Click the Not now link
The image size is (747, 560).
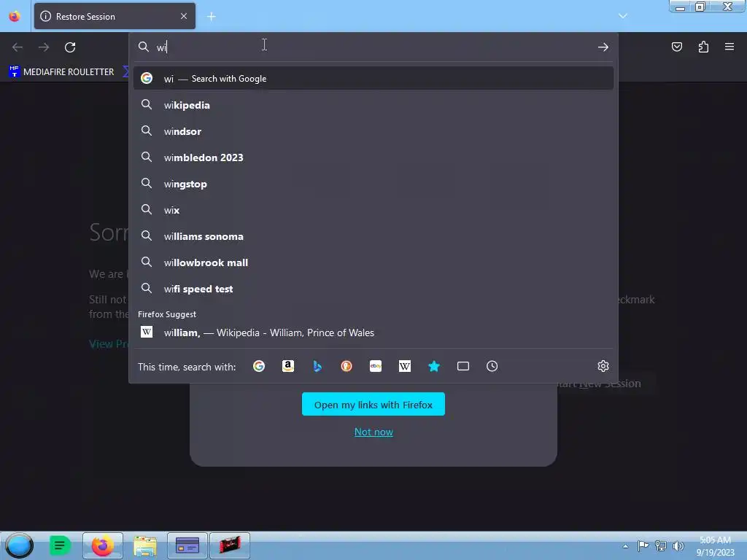[373, 432]
